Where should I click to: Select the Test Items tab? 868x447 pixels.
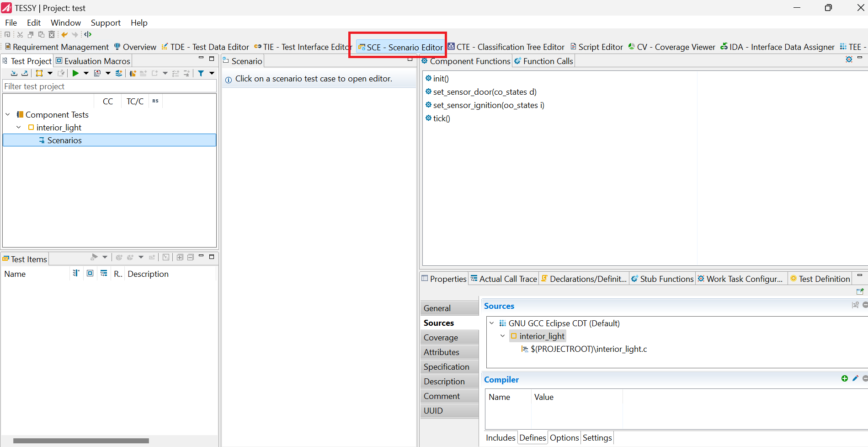coord(25,259)
